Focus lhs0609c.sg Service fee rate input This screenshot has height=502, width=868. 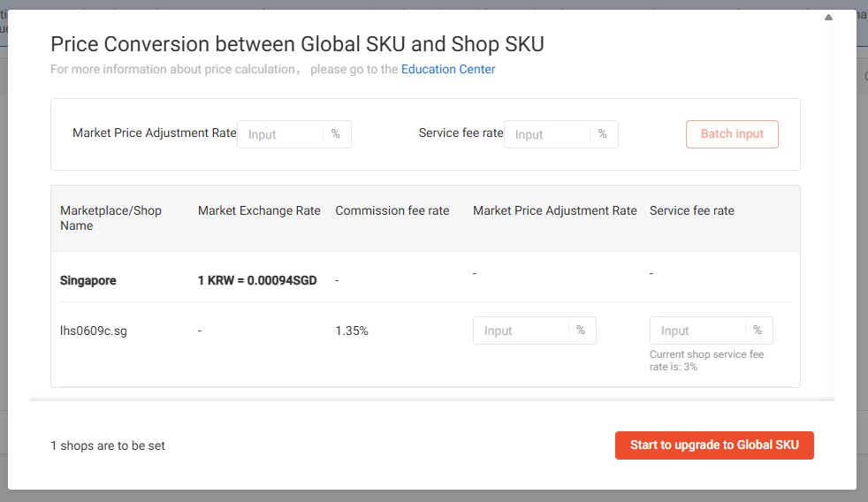tap(711, 331)
